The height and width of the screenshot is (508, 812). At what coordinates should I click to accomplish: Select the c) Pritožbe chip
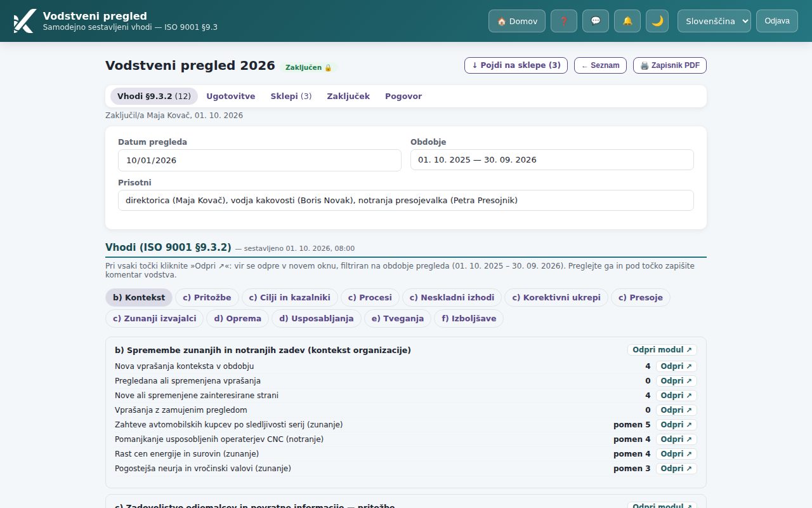point(207,298)
